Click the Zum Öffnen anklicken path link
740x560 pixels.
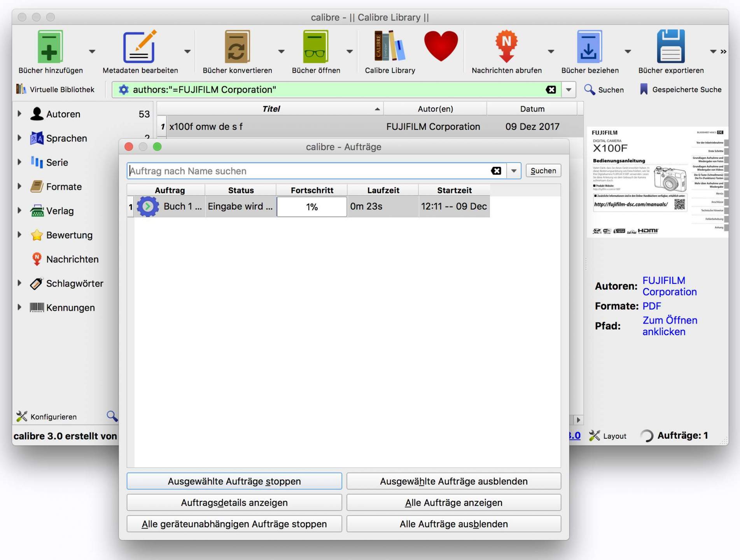coord(670,326)
